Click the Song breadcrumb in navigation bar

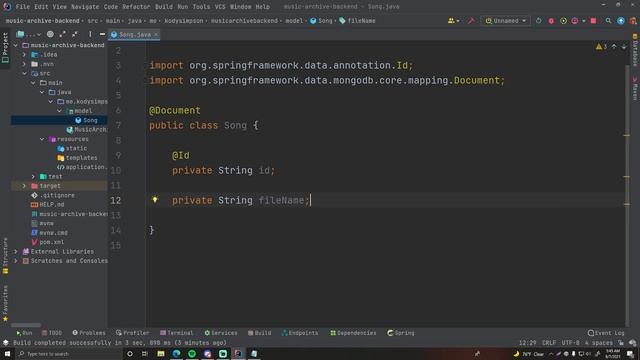322,21
